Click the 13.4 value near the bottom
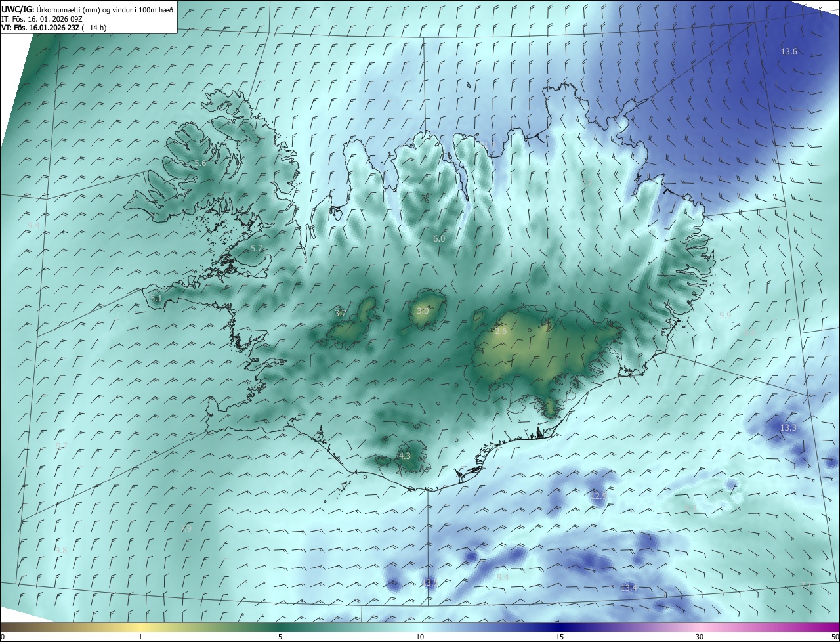 [x=629, y=588]
